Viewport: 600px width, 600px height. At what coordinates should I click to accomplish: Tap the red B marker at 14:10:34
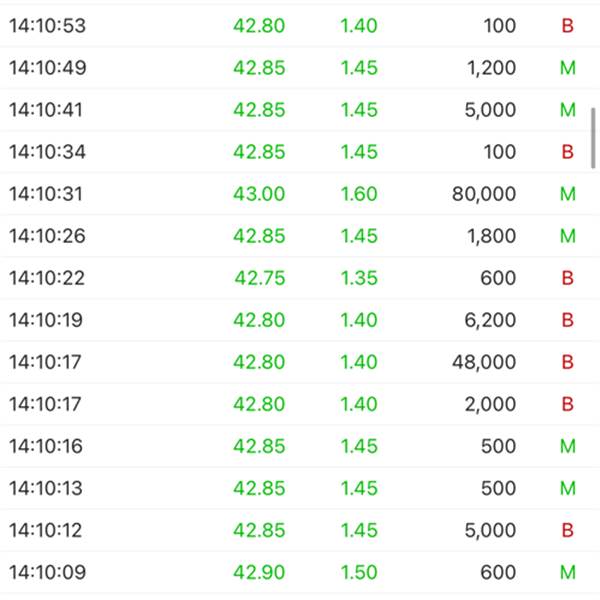point(567,152)
